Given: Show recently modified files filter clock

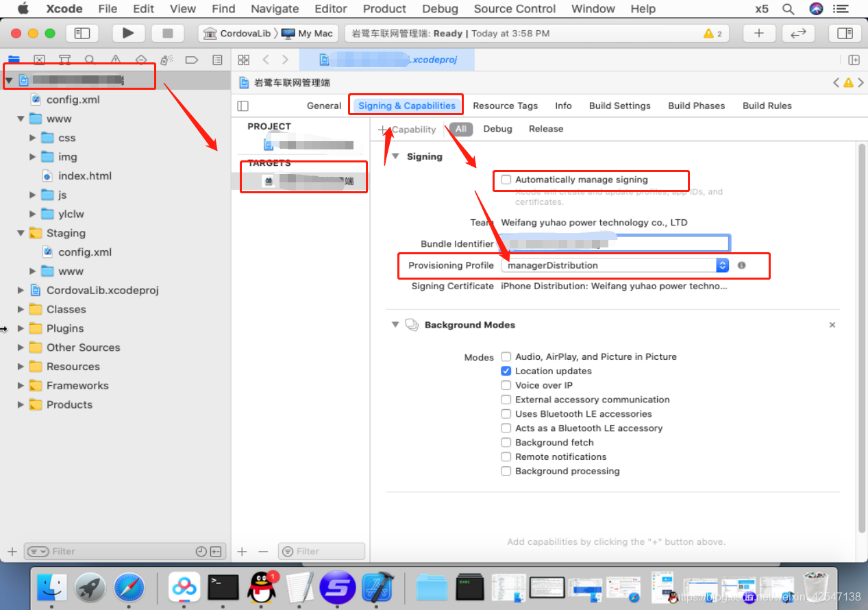Looking at the screenshot, I should coord(201,551).
